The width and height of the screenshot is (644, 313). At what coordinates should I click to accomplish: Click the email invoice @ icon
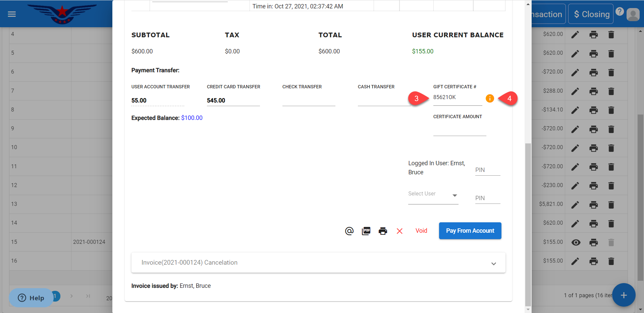(349, 231)
